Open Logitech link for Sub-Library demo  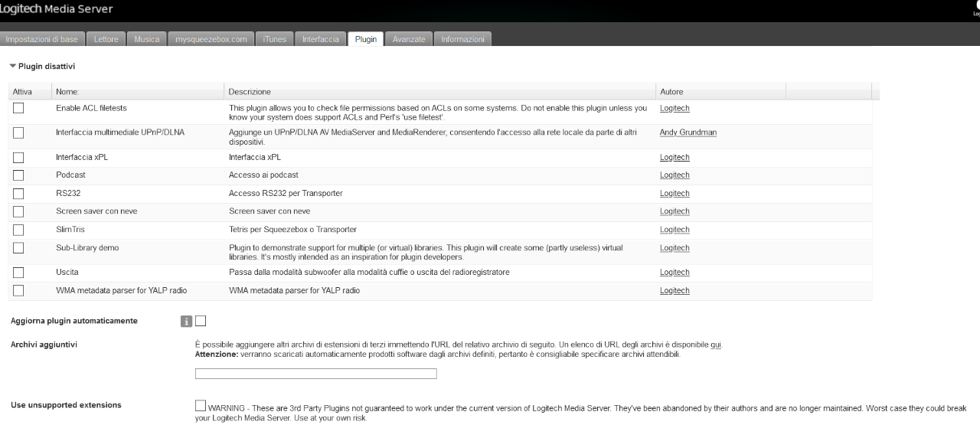point(675,248)
